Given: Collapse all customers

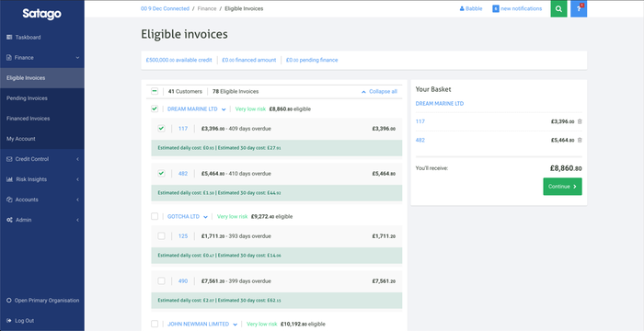Looking at the screenshot, I should pos(379,92).
